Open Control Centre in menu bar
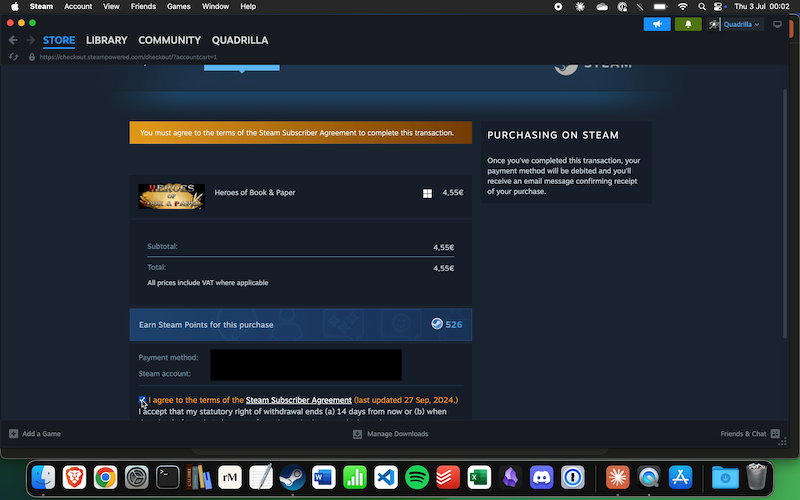Viewport: 800px width, 500px height. (718, 7)
